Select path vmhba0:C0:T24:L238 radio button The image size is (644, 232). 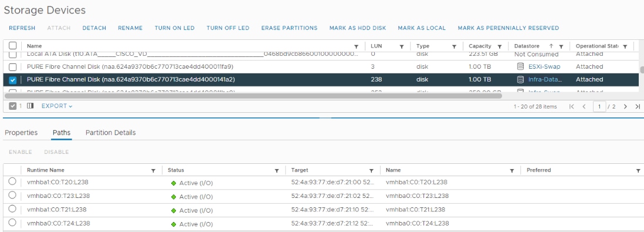[x=12, y=223]
